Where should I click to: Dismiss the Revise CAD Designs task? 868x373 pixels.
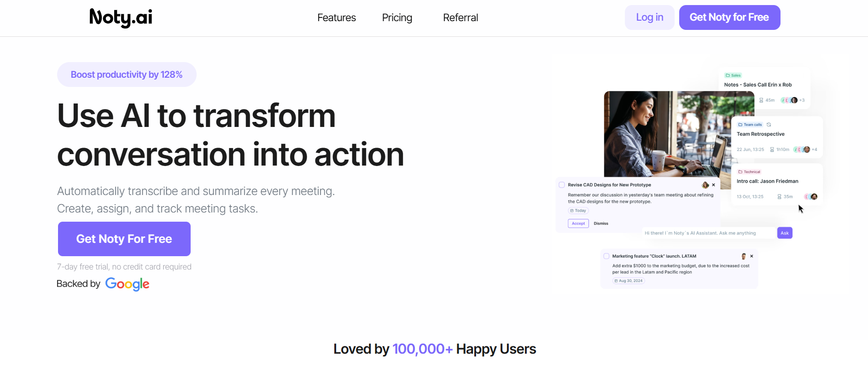[x=601, y=224]
